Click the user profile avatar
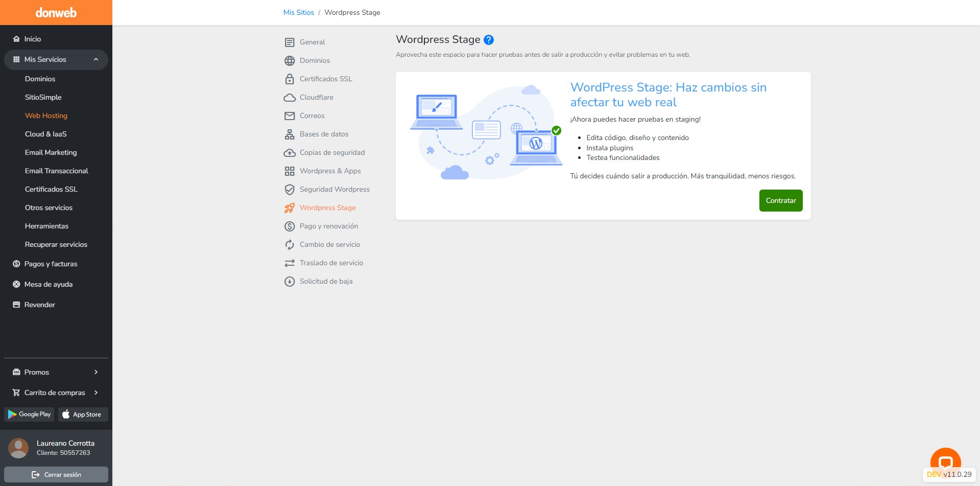 point(18,448)
